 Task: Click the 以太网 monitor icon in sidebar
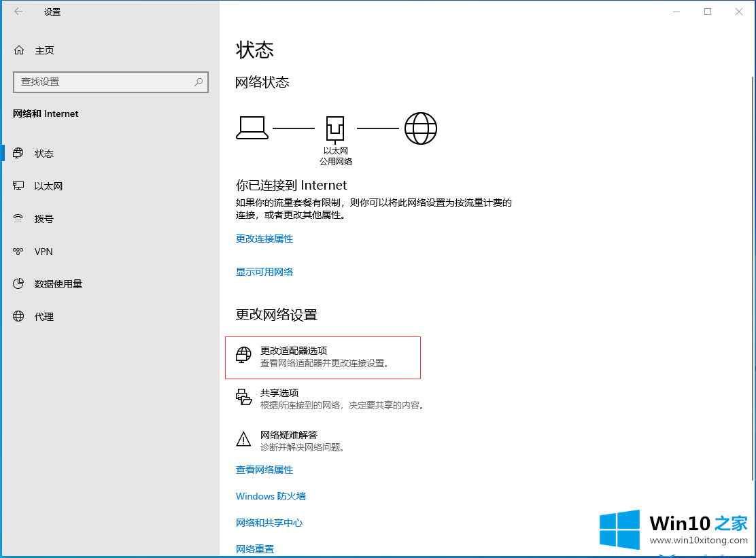[x=18, y=186]
